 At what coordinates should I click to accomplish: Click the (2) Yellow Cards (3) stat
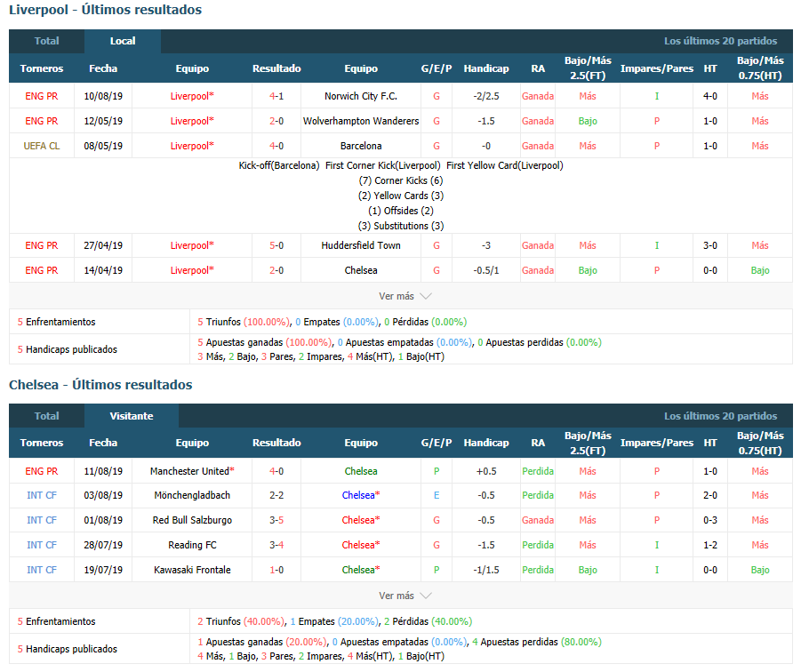(x=401, y=196)
